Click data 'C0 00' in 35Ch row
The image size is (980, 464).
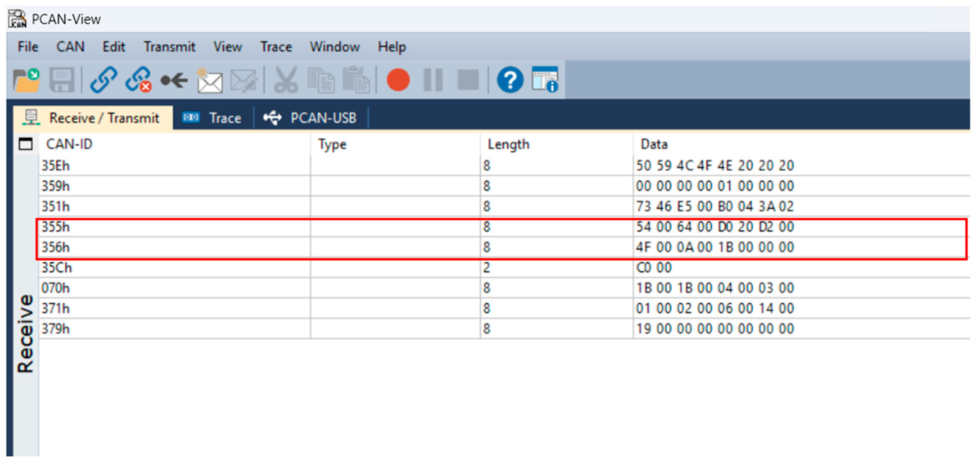[654, 267]
